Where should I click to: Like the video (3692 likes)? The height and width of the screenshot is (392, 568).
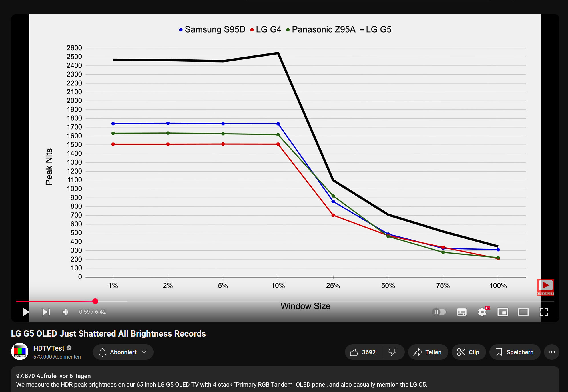[363, 352]
